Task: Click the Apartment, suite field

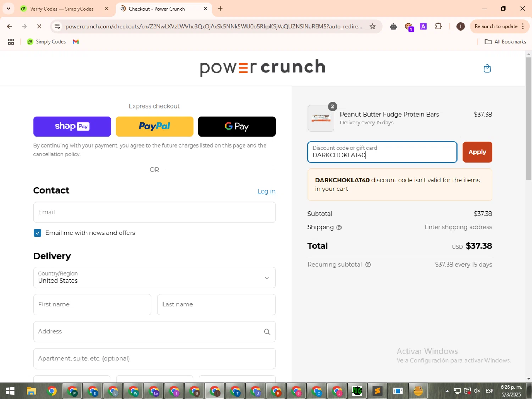Action: coord(154,359)
